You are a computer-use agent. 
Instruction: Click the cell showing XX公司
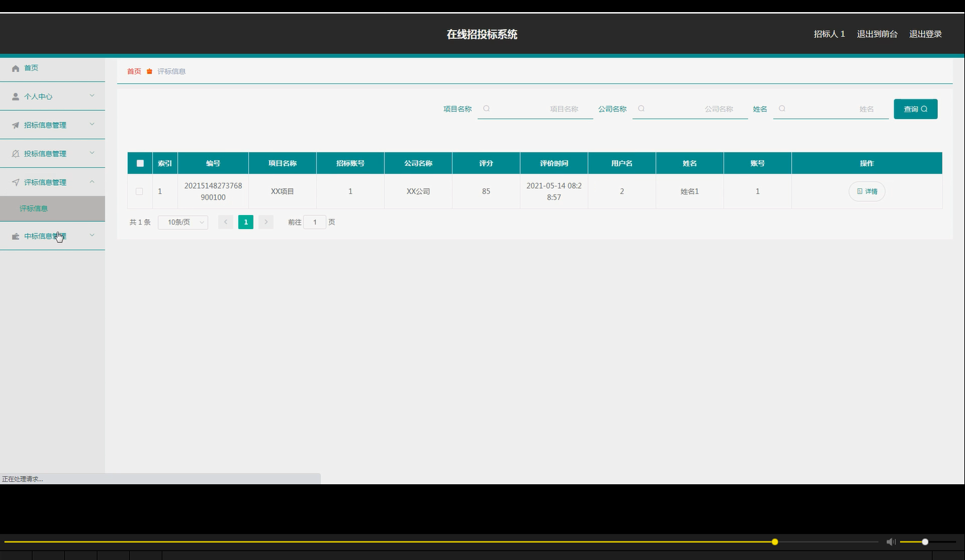[x=418, y=192]
